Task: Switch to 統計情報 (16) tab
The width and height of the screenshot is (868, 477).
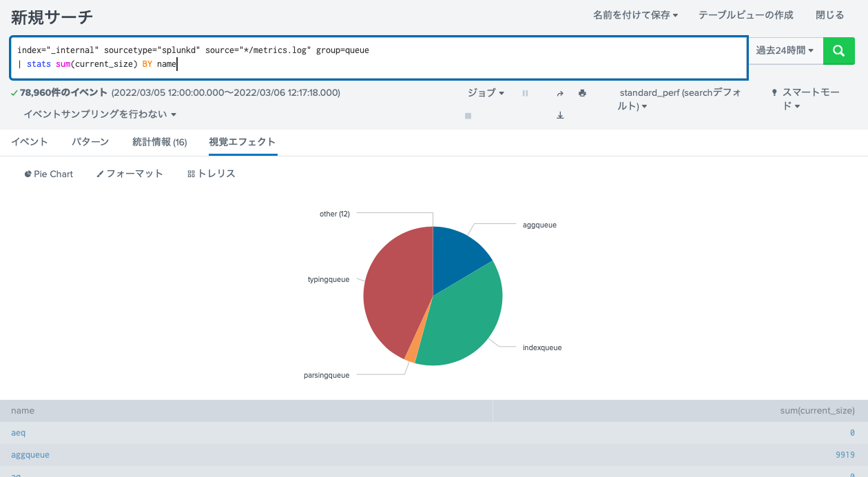Action: (x=160, y=142)
